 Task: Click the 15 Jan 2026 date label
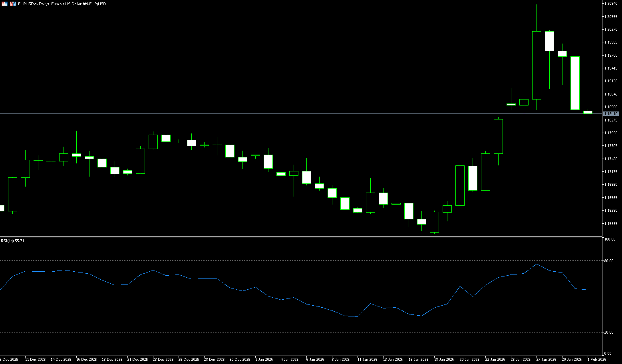click(418, 360)
